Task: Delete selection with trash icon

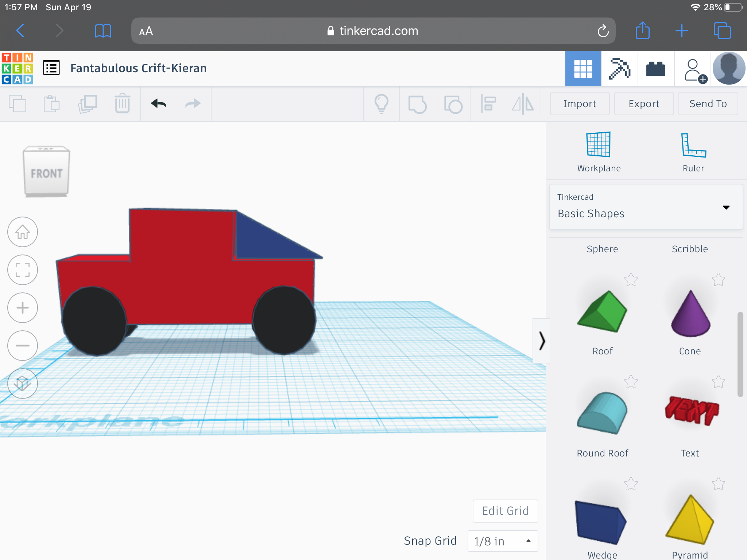Action: pyautogui.click(x=123, y=104)
